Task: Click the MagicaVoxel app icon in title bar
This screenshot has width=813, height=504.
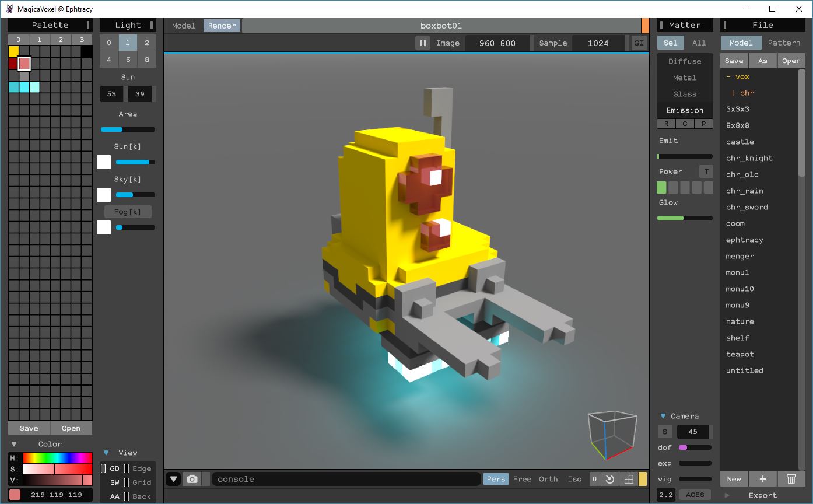Action: coord(10,9)
